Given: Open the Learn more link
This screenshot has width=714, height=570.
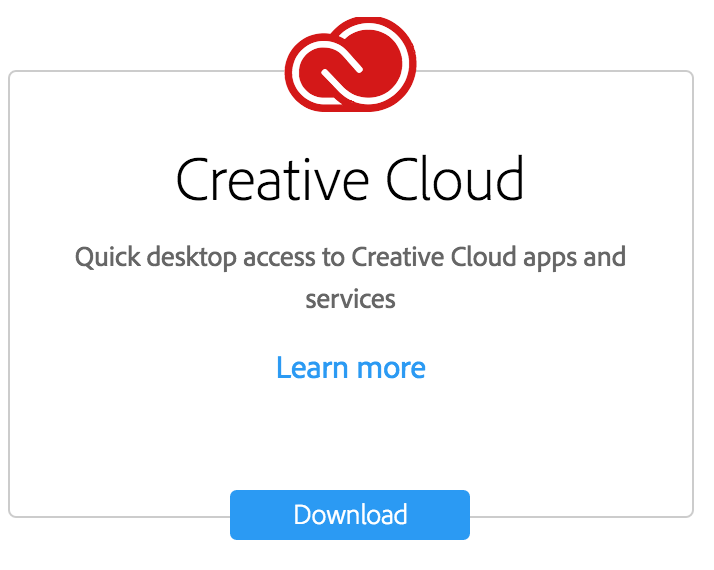Looking at the screenshot, I should click(351, 367).
